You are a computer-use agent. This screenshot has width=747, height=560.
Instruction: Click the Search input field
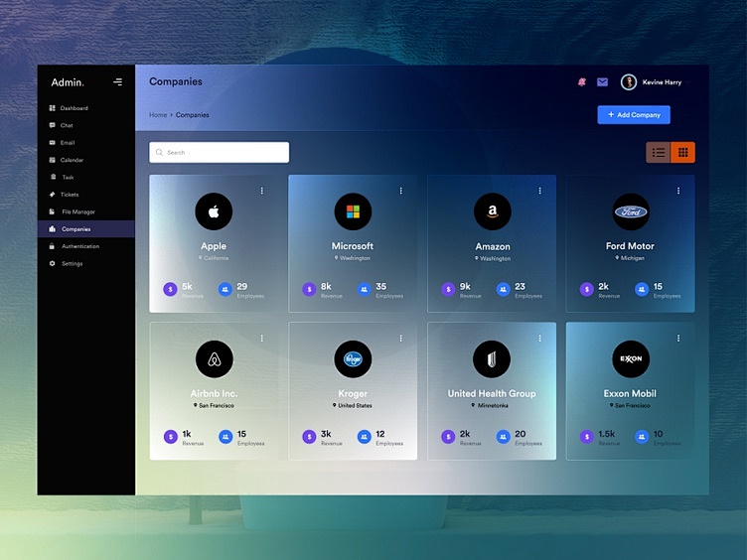[x=220, y=152]
